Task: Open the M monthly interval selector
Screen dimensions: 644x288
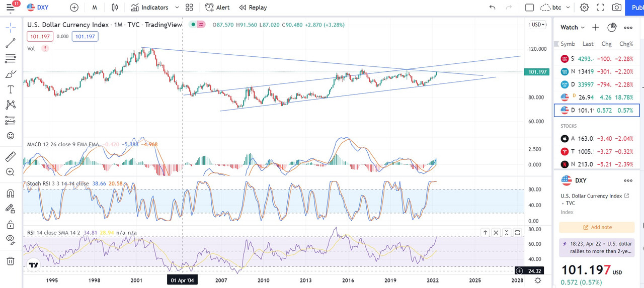Action: (x=95, y=8)
